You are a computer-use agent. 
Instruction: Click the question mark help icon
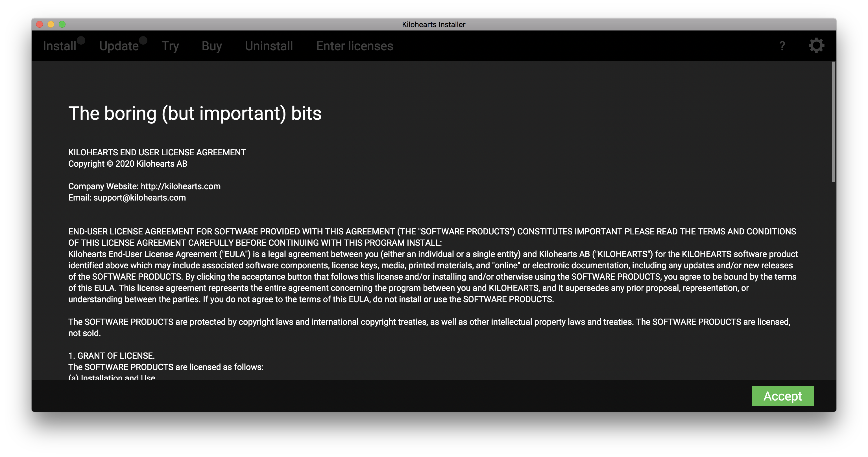tap(782, 46)
